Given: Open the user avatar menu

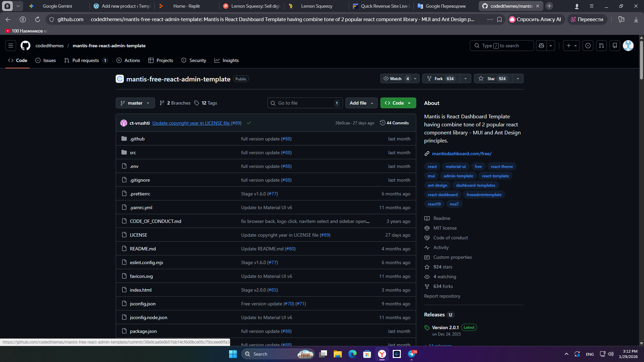Looking at the screenshot, I should [628, 46].
